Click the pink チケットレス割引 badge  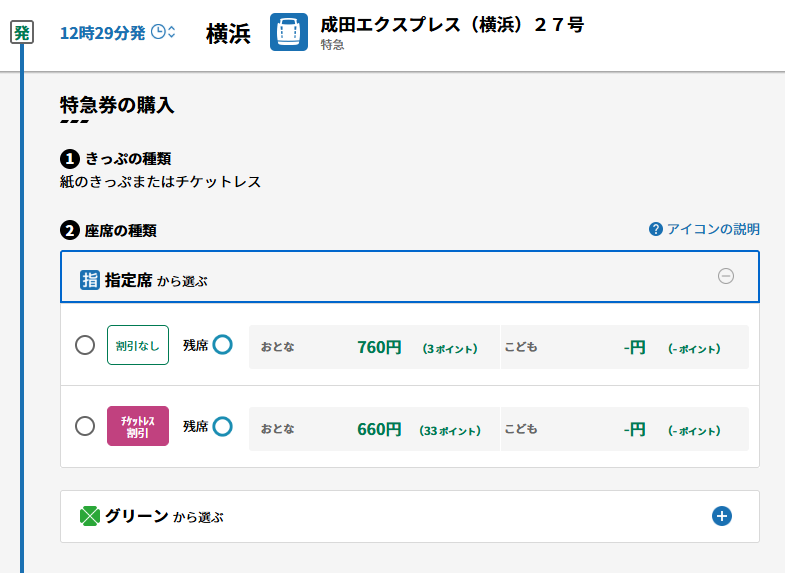pyautogui.click(x=138, y=426)
